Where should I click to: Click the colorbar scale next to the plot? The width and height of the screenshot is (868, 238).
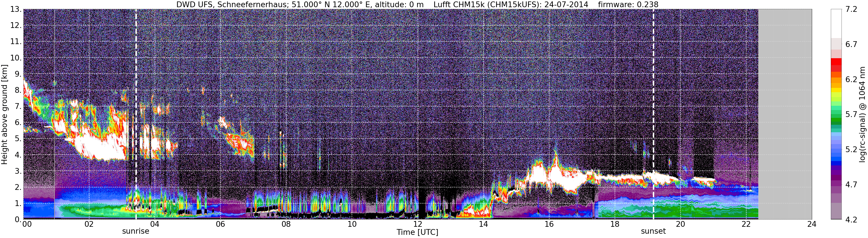[x=836, y=114]
